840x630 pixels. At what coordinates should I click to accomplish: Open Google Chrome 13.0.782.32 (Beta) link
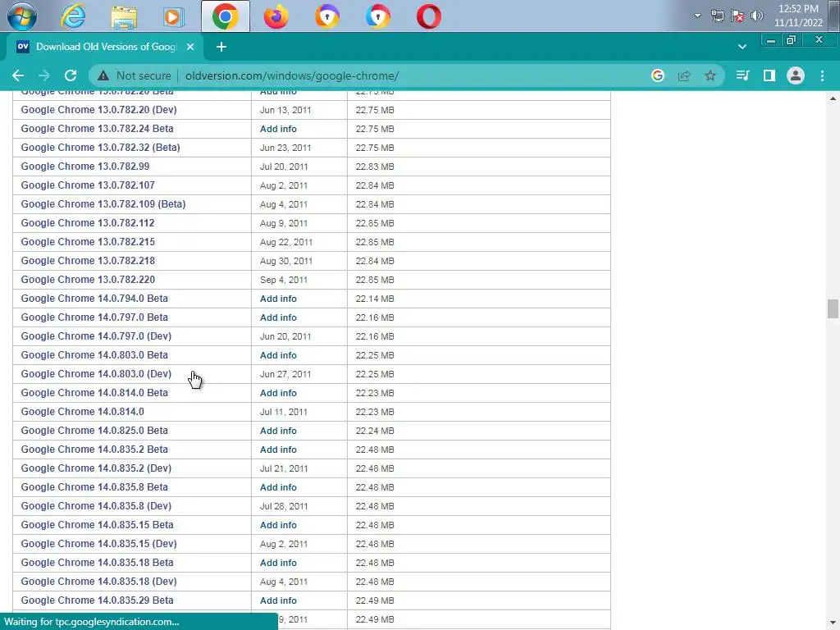point(100,148)
